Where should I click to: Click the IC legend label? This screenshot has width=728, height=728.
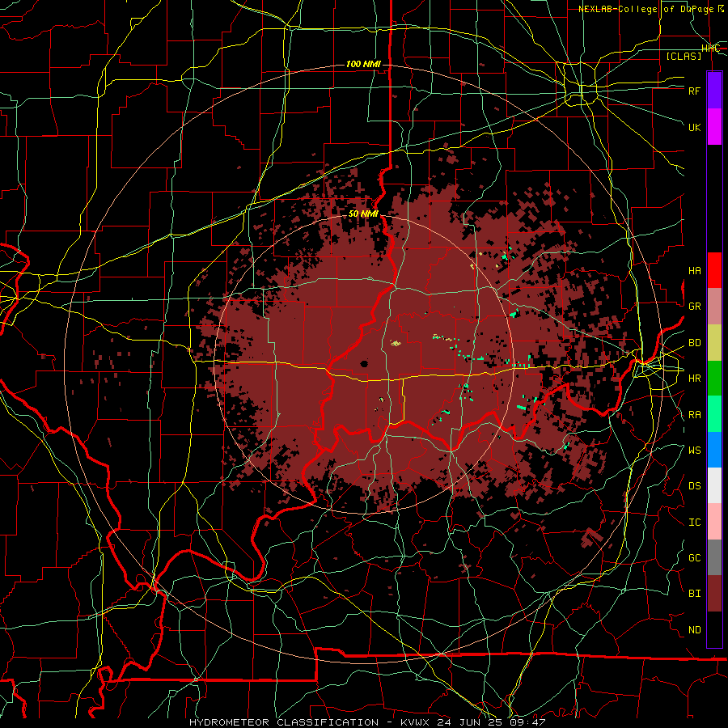coord(694,523)
